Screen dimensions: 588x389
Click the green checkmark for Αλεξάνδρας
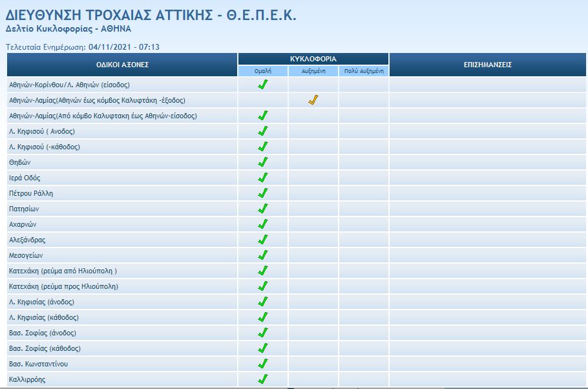point(262,240)
